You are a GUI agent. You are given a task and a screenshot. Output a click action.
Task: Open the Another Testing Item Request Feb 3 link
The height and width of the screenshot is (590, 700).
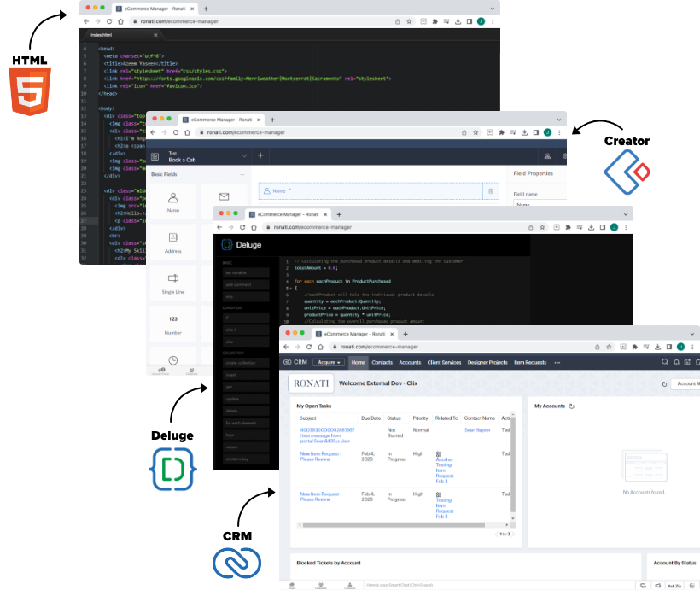pos(444,470)
